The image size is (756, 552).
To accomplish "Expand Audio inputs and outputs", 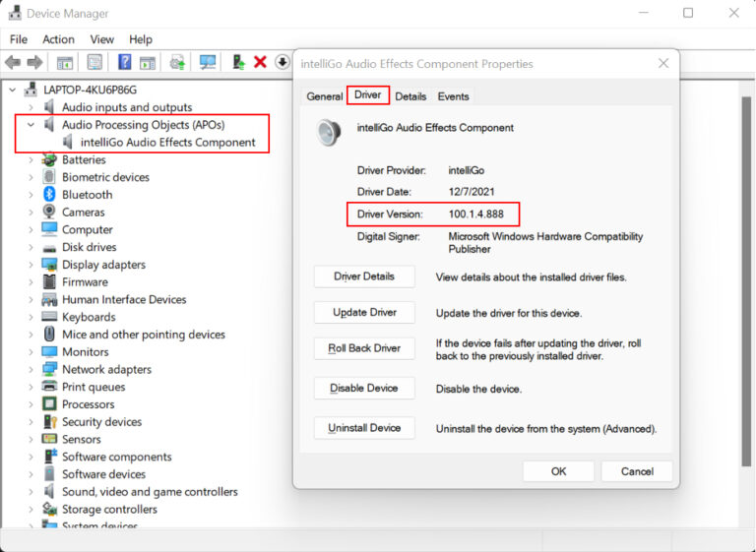I will point(31,107).
